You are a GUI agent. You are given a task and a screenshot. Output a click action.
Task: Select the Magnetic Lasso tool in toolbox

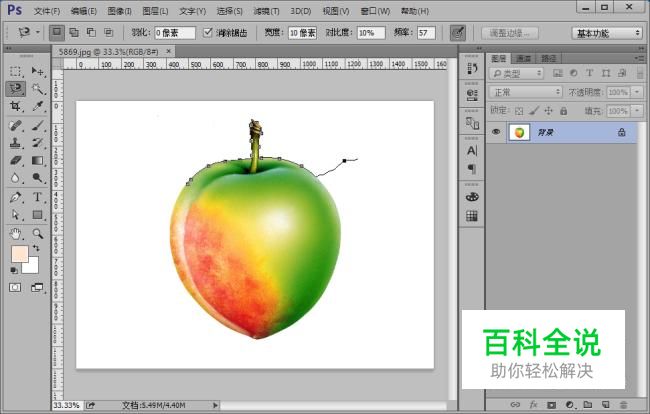15,89
